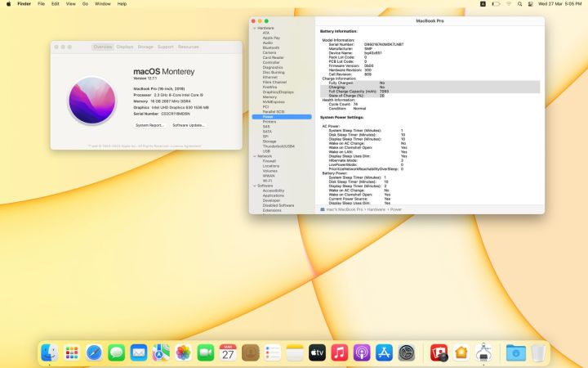Image resolution: width=588 pixels, height=368 pixels.
Task: Select USB in the Hardware list
Action: pyautogui.click(x=266, y=151)
